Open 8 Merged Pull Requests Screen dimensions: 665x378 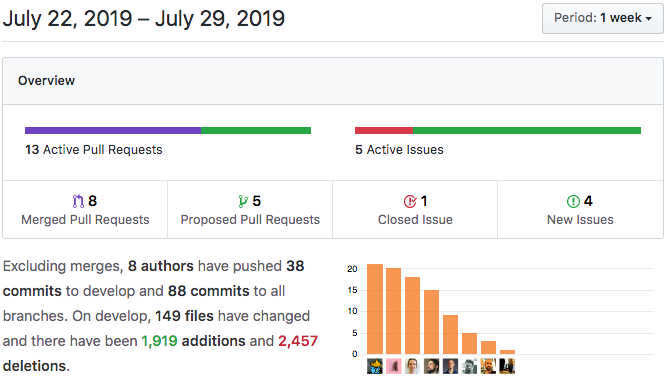pyautogui.click(x=85, y=210)
